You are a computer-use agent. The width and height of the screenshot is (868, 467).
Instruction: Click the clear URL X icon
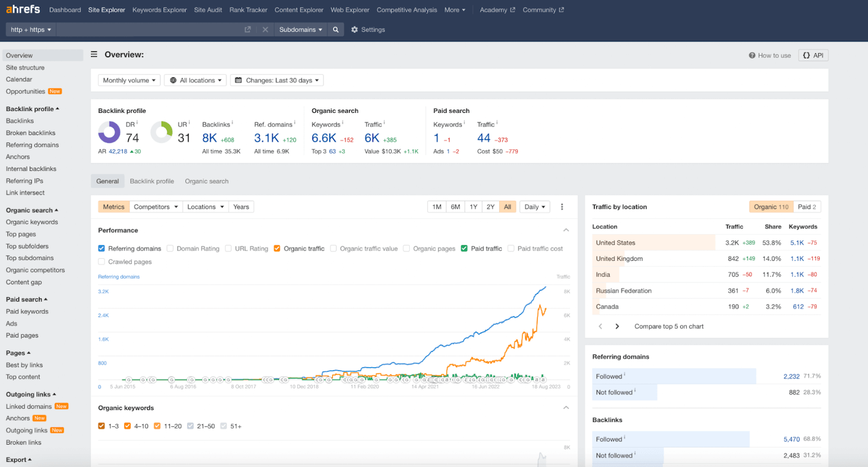click(x=265, y=30)
